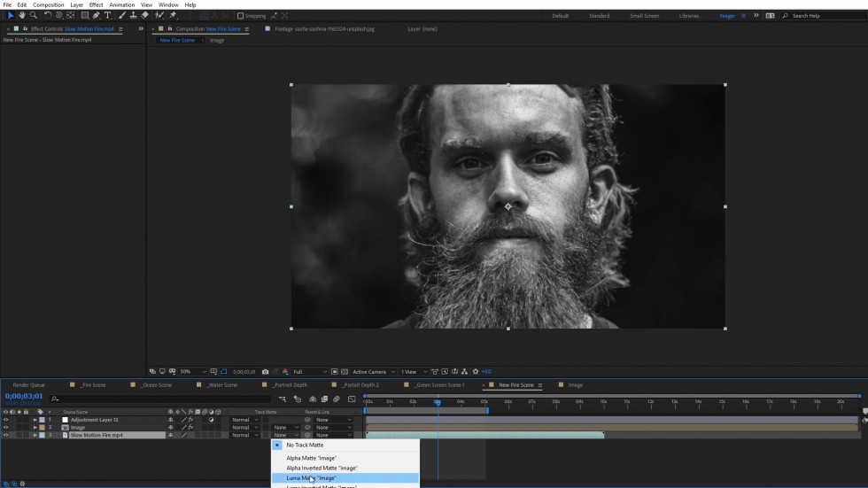The image size is (868, 488).
Task: Open the viewer resolution Full dropdown
Action: [x=309, y=372]
